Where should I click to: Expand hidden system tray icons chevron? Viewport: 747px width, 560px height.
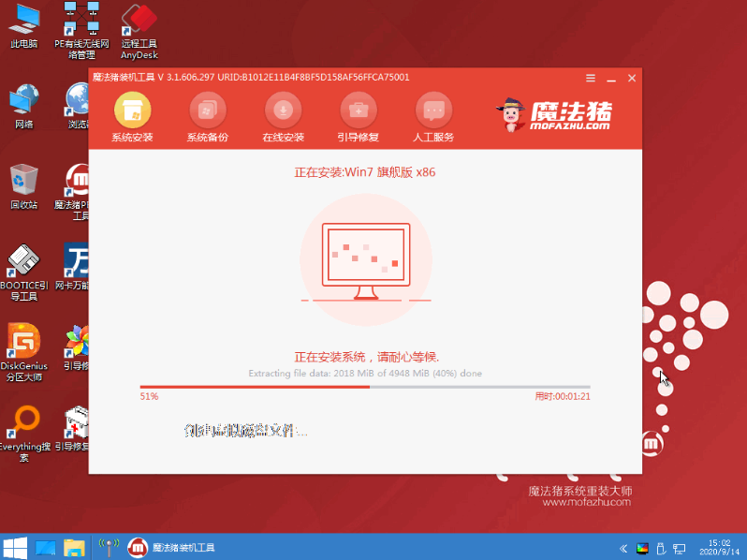(623, 549)
